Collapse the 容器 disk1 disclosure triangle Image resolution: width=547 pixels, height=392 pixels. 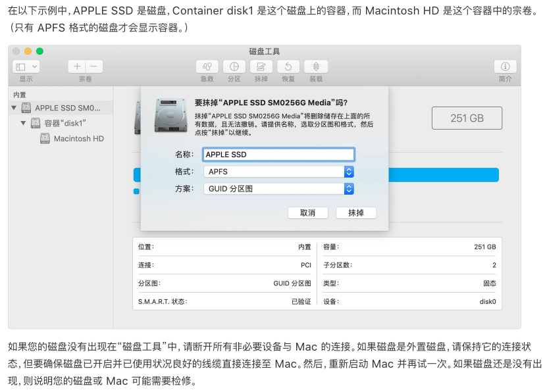[x=23, y=123]
